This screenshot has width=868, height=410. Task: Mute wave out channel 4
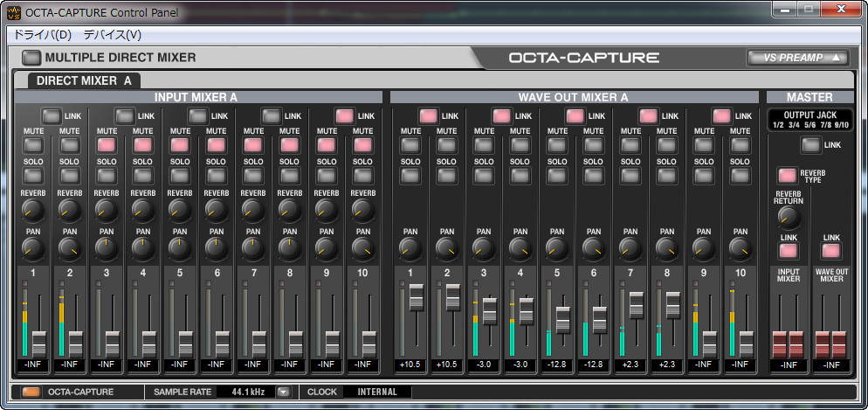point(520,145)
